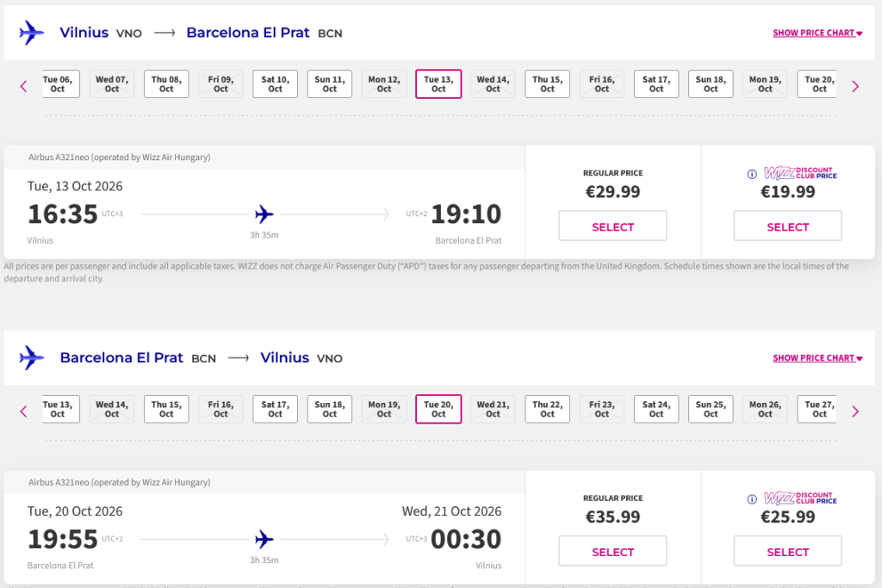Go to next return dates arrow

[x=855, y=412]
